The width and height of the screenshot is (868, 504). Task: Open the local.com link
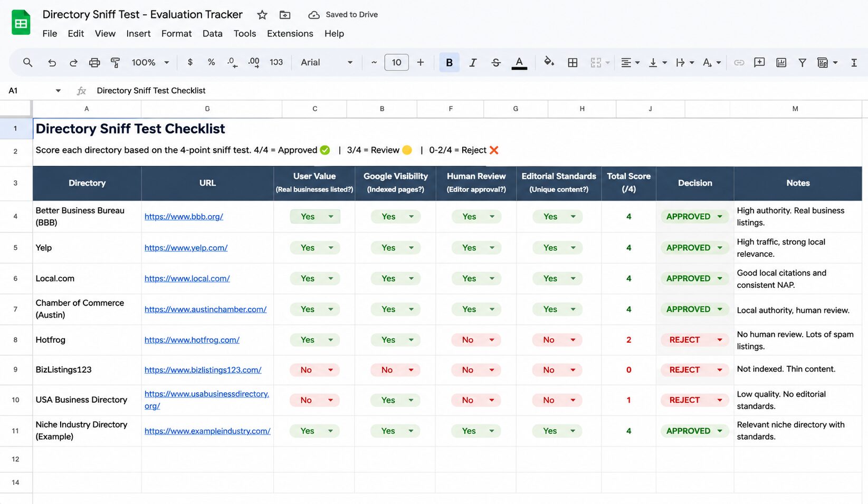coord(187,278)
